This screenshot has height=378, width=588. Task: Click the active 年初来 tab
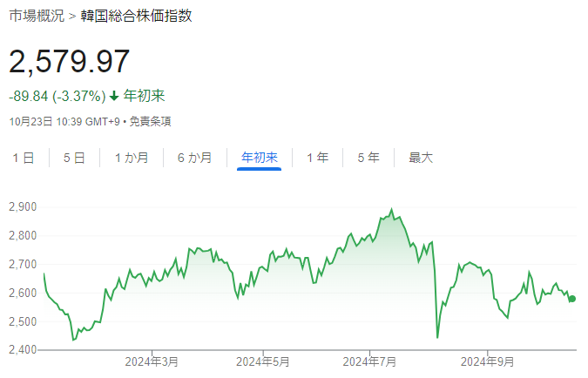[259, 158]
